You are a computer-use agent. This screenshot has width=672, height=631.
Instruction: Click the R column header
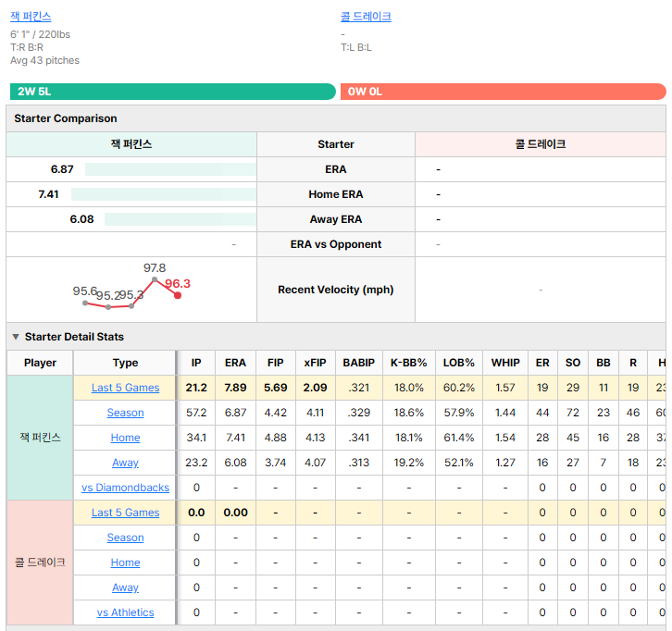(633, 363)
